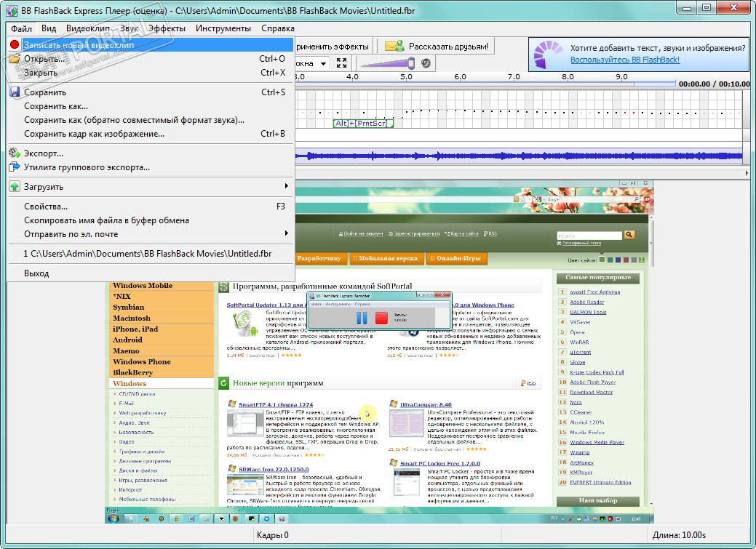
Task: Jump to the 5.0 second ruler mark
Action: pos(407,76)
